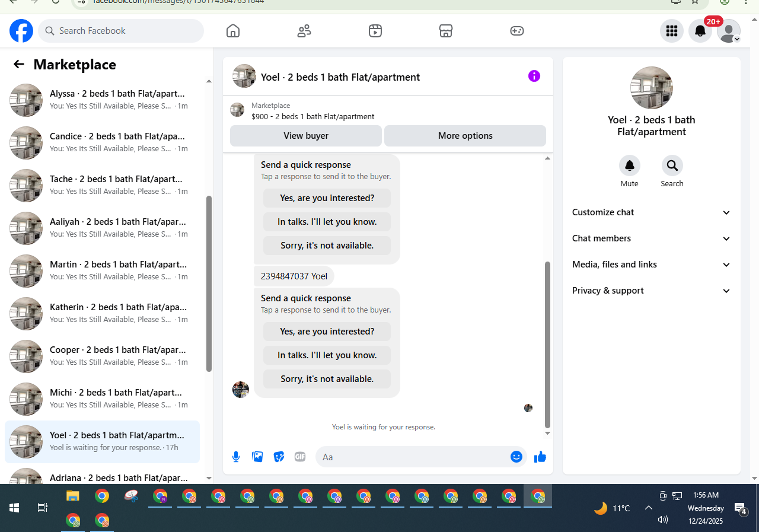Click the Search Facebook field
This screenshot has height=532, width=759.
pos(121,31)
